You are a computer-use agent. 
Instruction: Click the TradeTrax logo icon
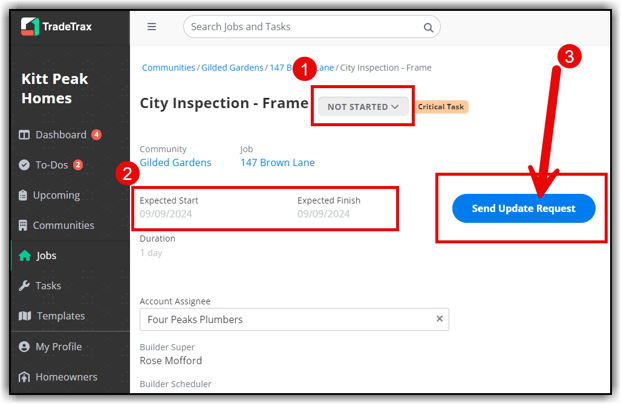30,27
